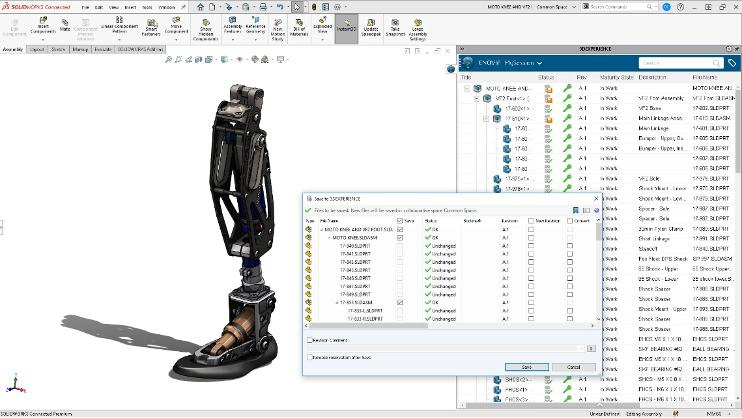Image resolution: width=742 pixels, height=418 pixels.
Task: Click Update Speedpak
Action: pos(371,28)
